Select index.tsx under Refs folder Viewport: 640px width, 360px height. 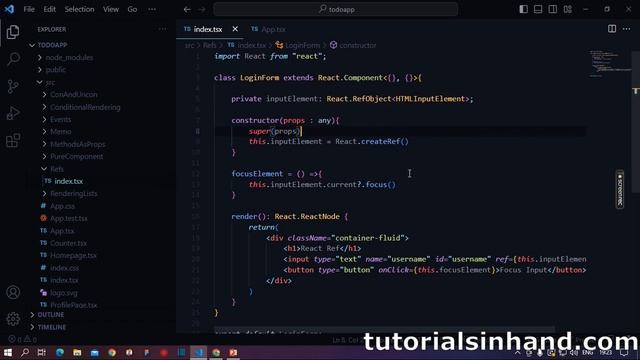coord(69,181)
